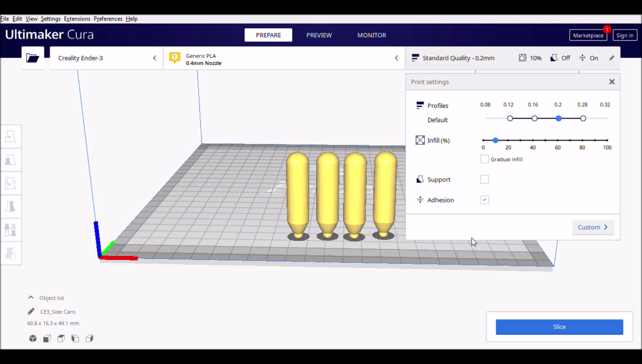The height and width of the screenshot is (364, 642).
Task: Click the Infill percentage slider handle
Action: 496,140
